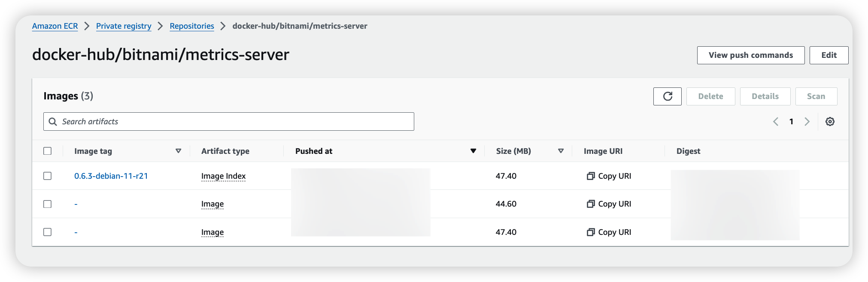
Task: Select the checkbox for the 0.6.3-debian-11-r21 image
Action: click(47, 176)
